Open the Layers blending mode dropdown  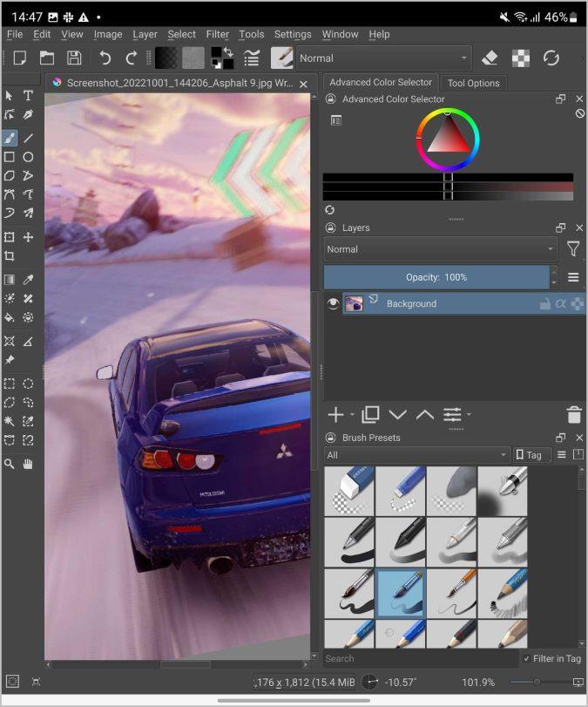(x=441, y=249)
